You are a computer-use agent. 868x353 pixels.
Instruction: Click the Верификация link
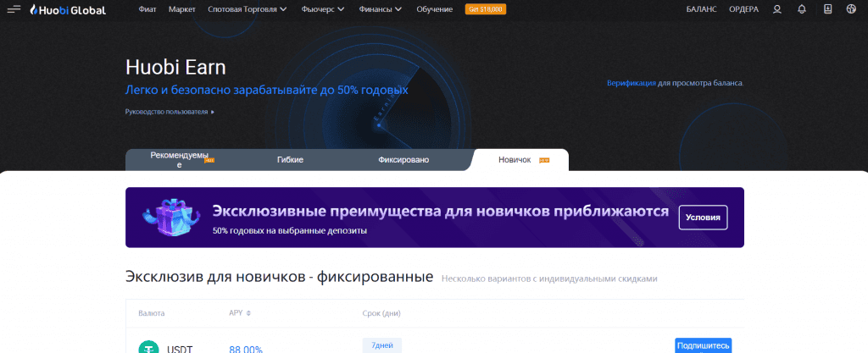pos(631,83)
